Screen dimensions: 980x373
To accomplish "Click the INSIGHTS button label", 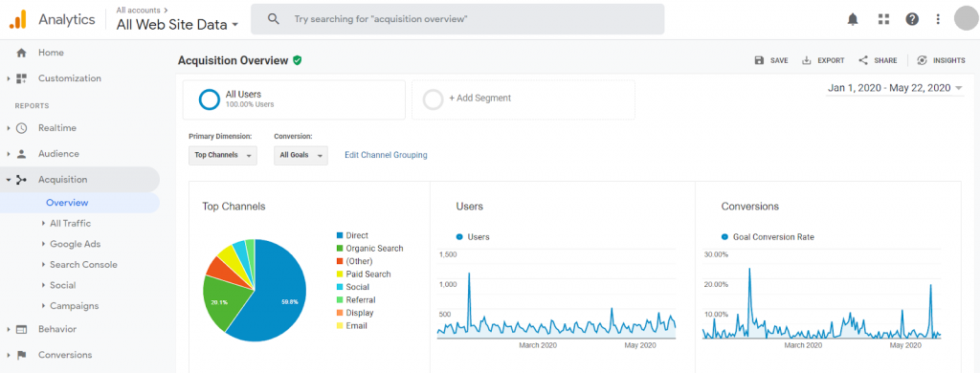I will point(948,60).
